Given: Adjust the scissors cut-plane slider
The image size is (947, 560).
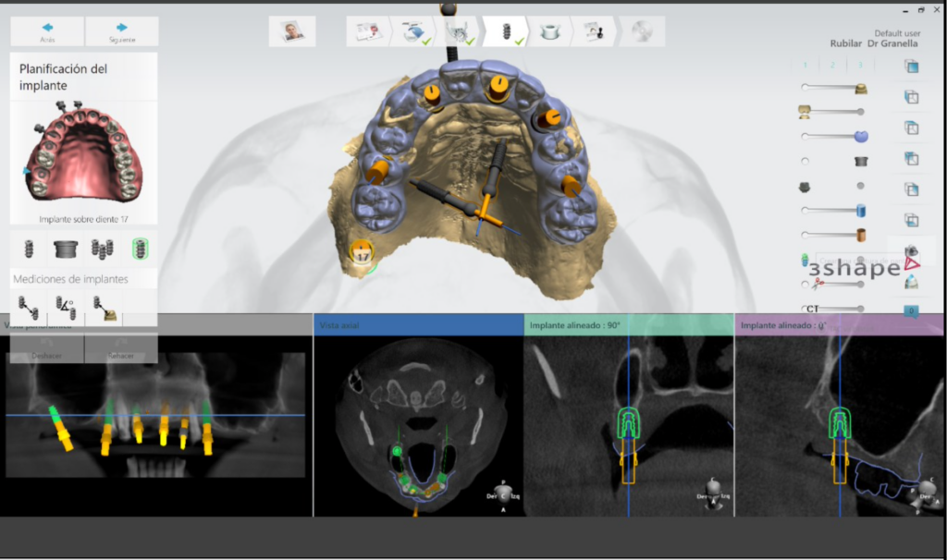Looking at the screenshot, I should [833, 284].
